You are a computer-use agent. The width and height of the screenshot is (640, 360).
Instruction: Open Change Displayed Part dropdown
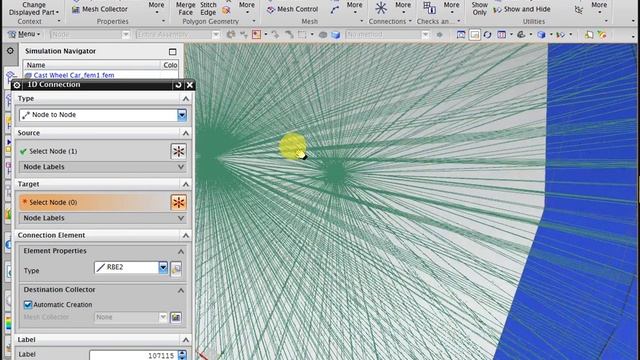[x=33, y=9]
